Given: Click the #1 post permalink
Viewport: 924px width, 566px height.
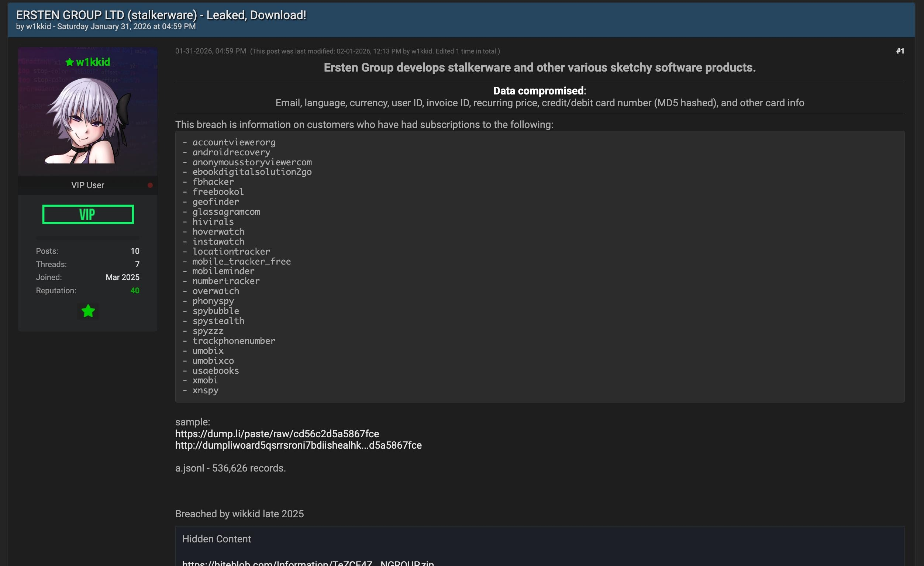Looking at the screenshot, I should click(900, 51).
